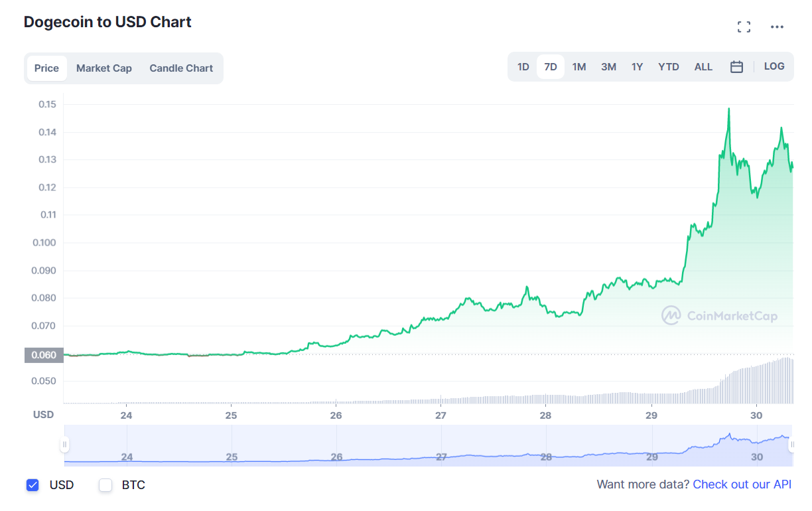
Task: Click the Dogecoin to USD Chart heading
Action: [107, 22]
